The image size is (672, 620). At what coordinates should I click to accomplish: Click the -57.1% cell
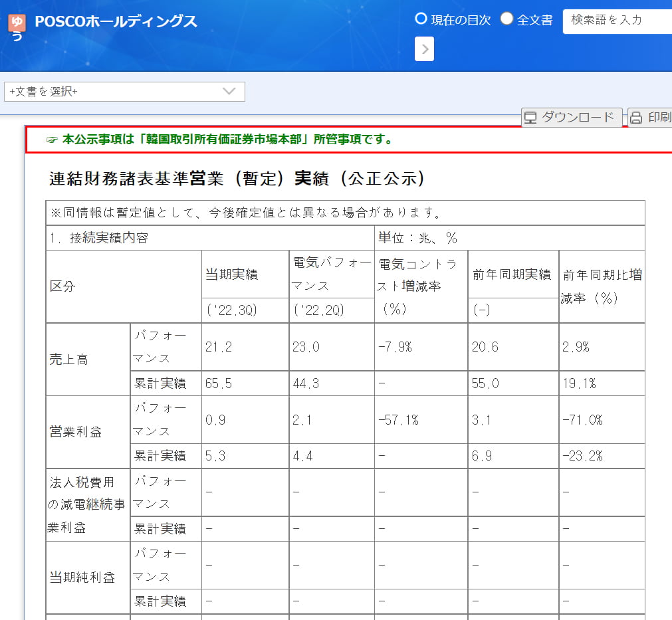pyautogui.click(x=421, y=419)
